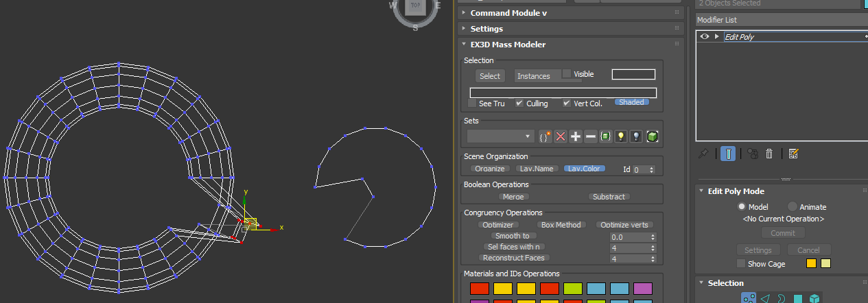Click the Box Method button
868x303 pixels.
(x=561, y=225)
